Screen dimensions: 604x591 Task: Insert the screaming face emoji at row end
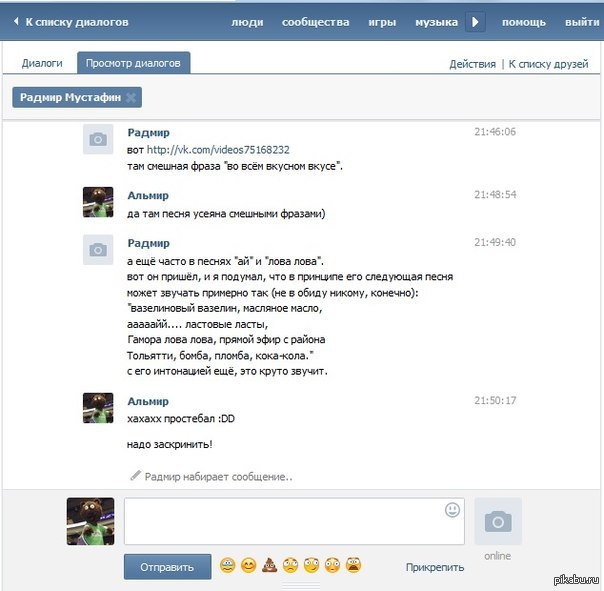(x=354, y=567)
